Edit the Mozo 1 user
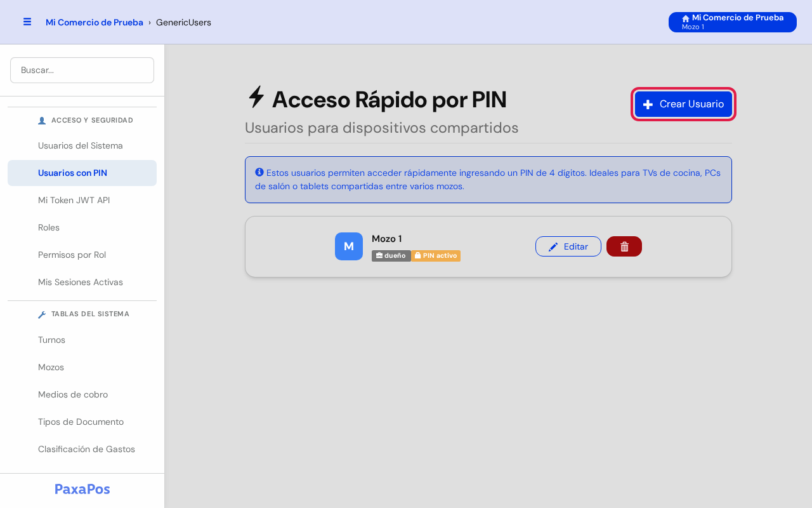This screenshot has width=812, height=508. 568,246
